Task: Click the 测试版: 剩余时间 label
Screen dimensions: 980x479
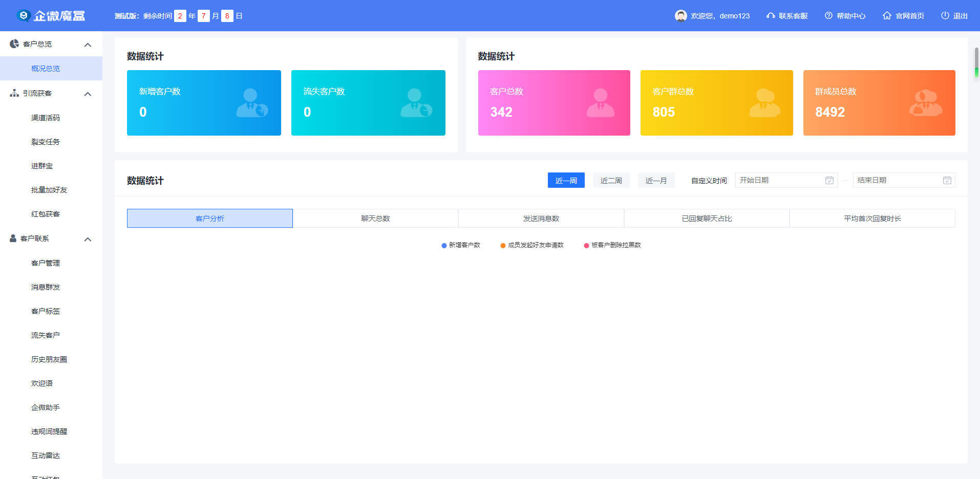Action: tap(143, 16)
